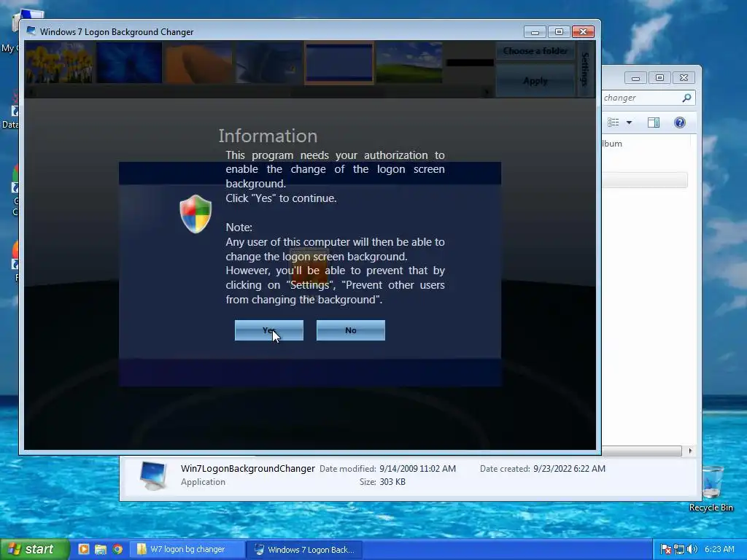Open Explorer help question mark icon

(680, 122)
